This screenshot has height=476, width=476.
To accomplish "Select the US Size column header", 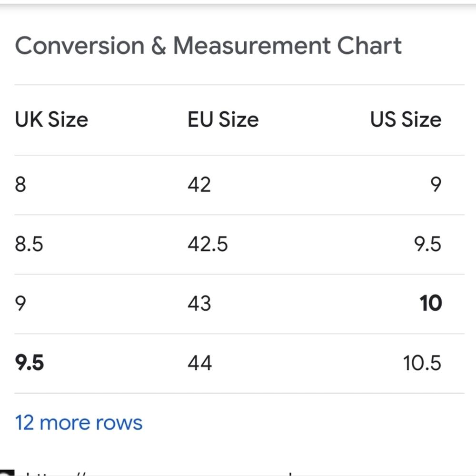I will click(406, 119).
